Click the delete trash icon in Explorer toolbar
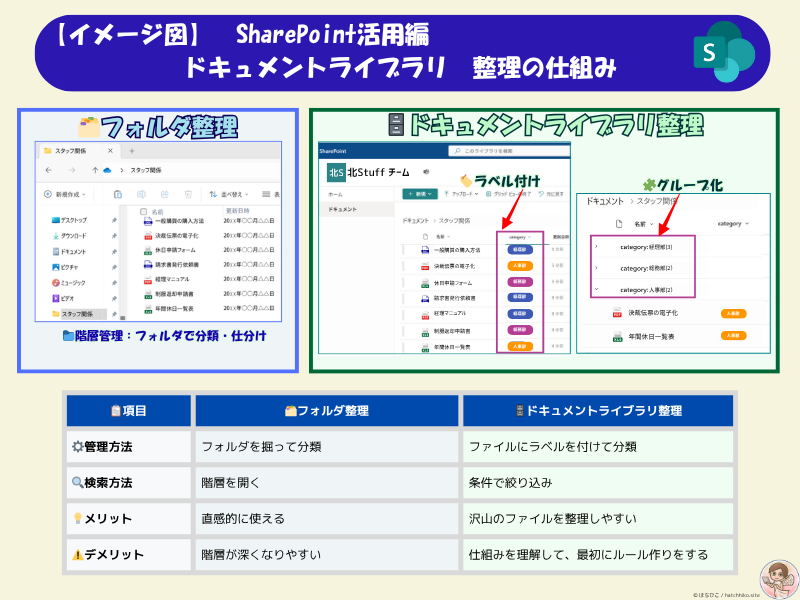The width and height of the screenshot is (800, 600). 189,194
